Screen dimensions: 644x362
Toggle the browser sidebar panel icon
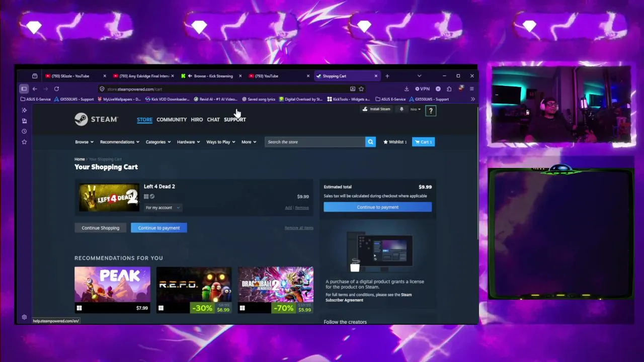pos(24,89)
